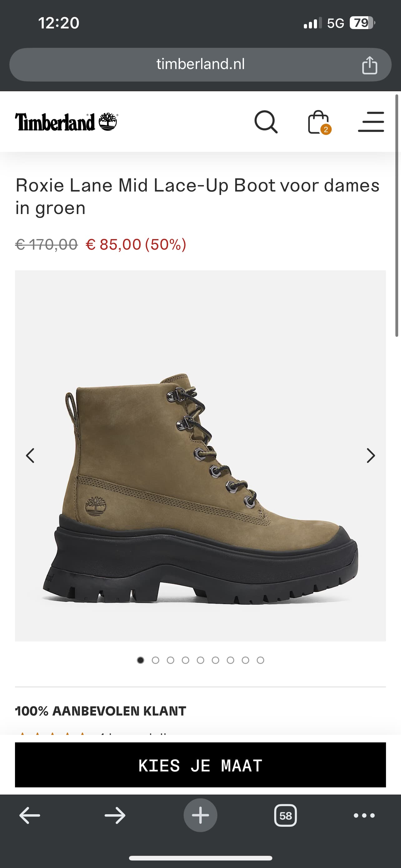Open the hamburger menu

pos(371,122)
